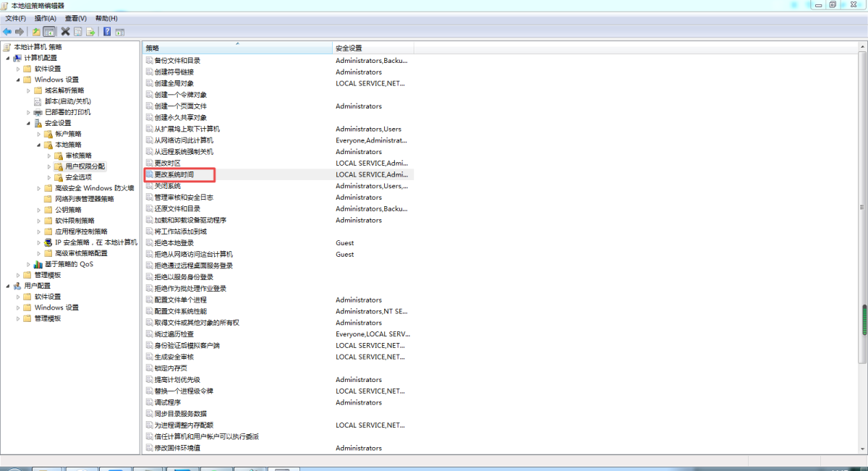Screen dimensions: 868x471
Task: Click the Properties toolbar icon
Action: pyautogui.click(x=78, y=32)
